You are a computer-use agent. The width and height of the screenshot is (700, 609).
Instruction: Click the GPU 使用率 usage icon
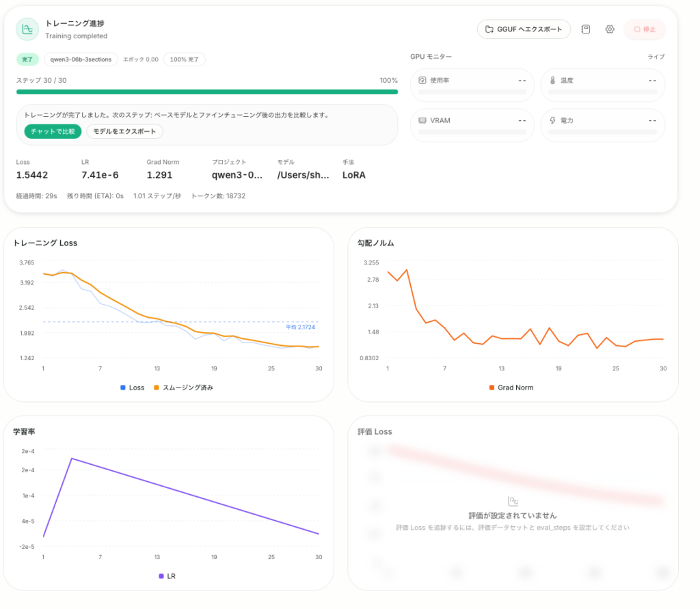tap(422, 81)
